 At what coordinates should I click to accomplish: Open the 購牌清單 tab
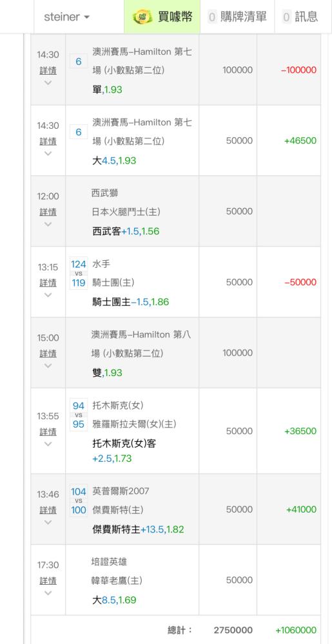click(x=237, y=17)
